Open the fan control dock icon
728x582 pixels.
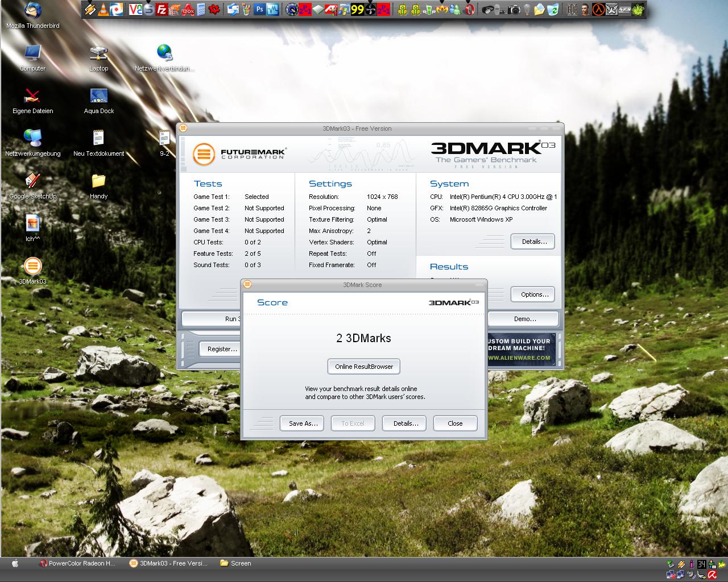370,10
